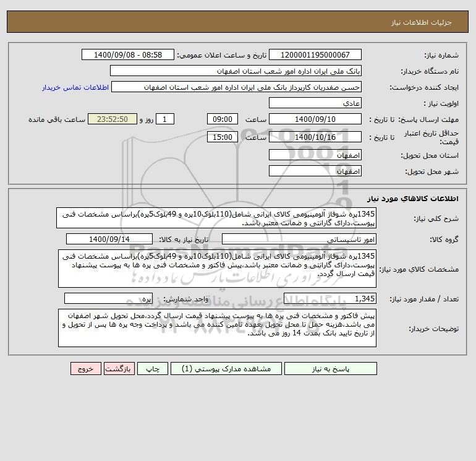This screenshot has height=461, width=476.
Task: Click need date field 1400/09/14
Action: click(x=109, y=239)
